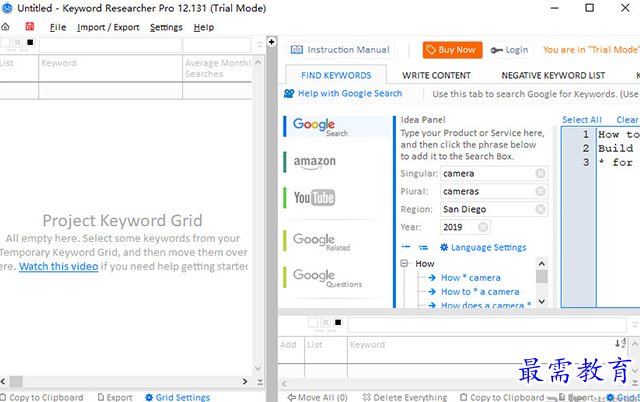Select the Google Search source
The width and height of the screenshot is (640, 402).
[x=337, y=127]
